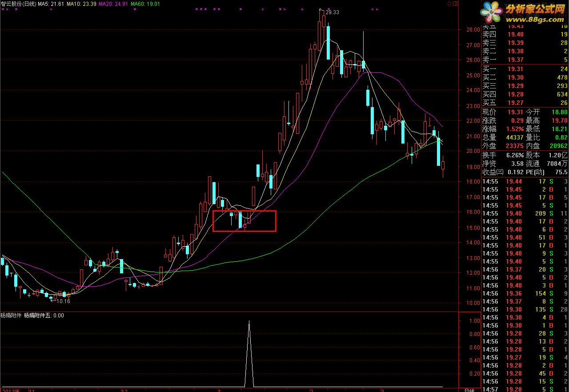Click the 0.80 value on the indicator axis
The height and width of the screenshot is (392, 569).
474,334
